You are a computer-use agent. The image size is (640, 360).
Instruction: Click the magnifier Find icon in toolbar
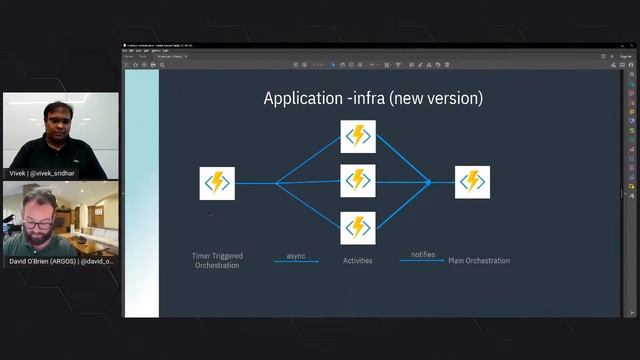click(162, 65)
